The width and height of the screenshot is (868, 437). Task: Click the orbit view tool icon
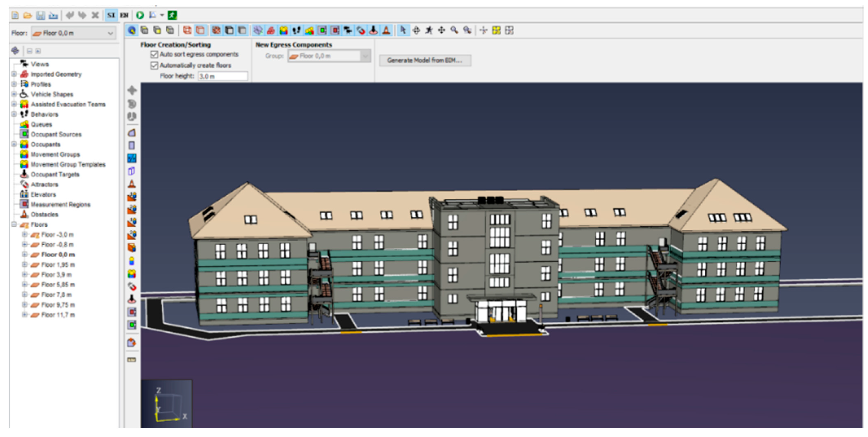click(416, 30)
